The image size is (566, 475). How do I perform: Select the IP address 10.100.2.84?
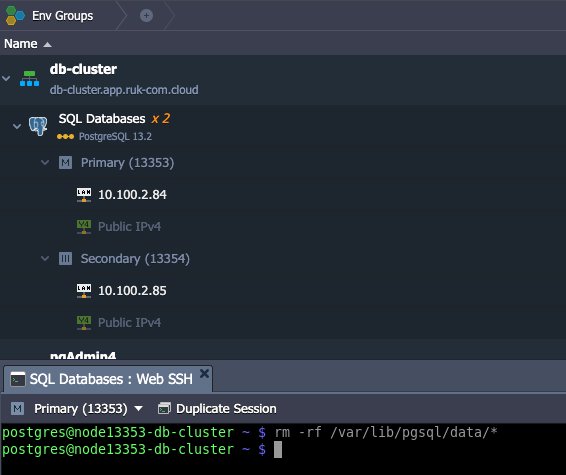point(132,195)
